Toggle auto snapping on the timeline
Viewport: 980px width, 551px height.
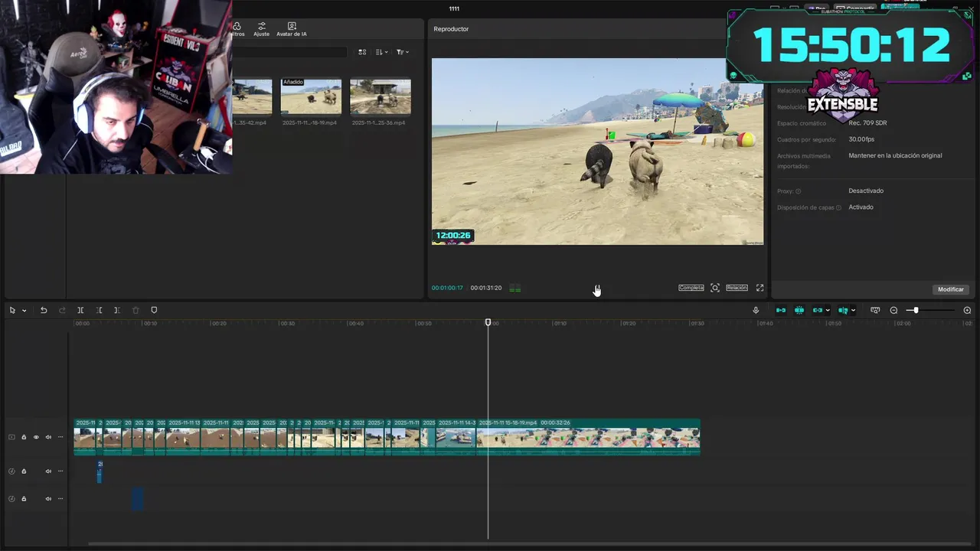[x=799, y=310]
